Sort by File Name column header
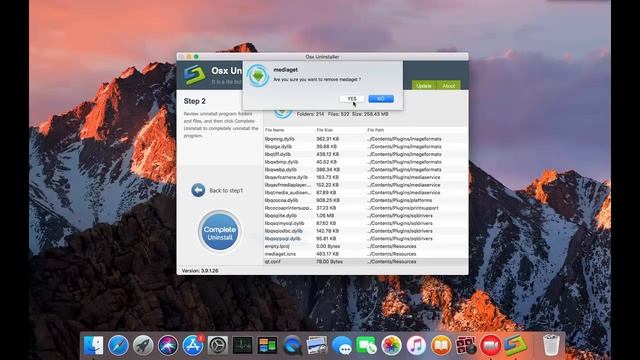The height and width of the screenshot is (360, 640). pyautogui.click(x=275, y=130)
